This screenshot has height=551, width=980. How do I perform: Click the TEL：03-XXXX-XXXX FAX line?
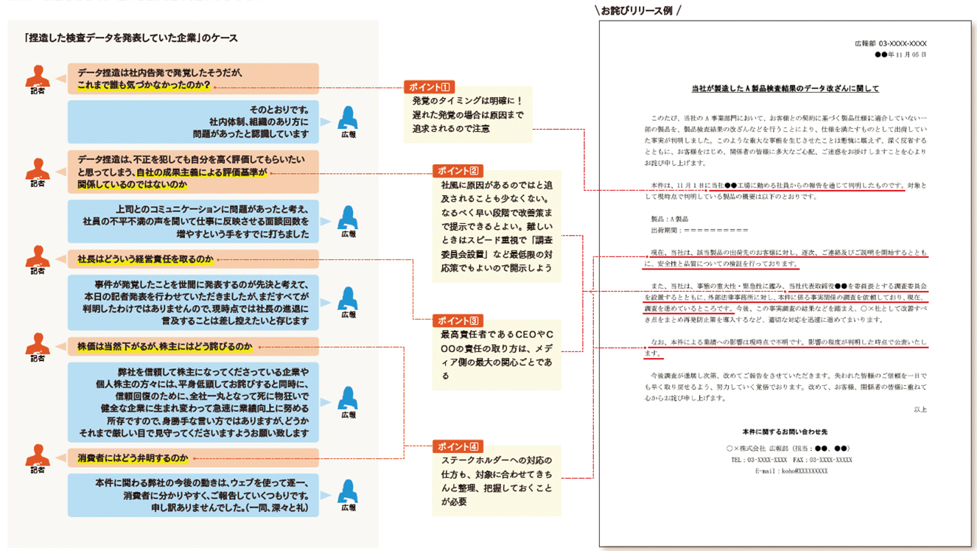tap(791, 460)
